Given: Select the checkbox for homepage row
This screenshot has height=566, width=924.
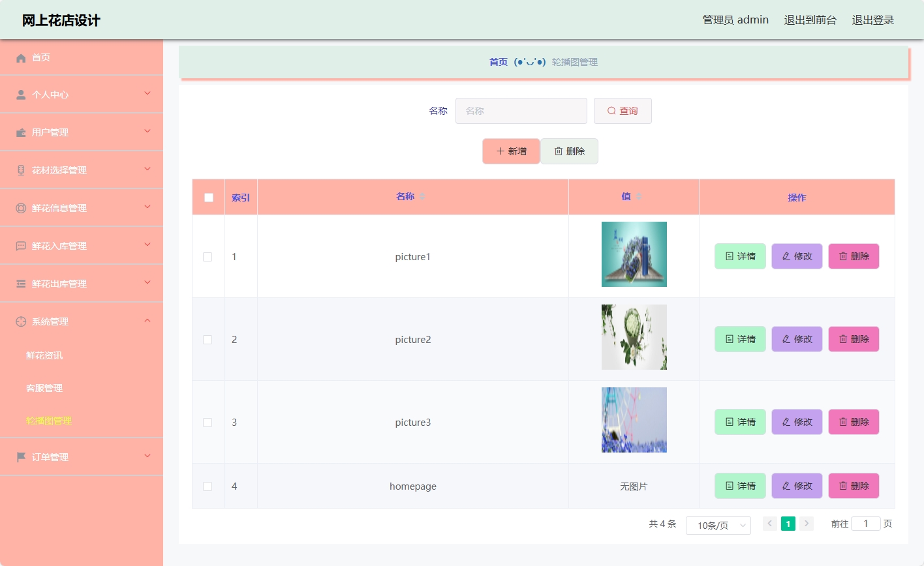Looking at the screenshot, I should (x=208, y=486).
